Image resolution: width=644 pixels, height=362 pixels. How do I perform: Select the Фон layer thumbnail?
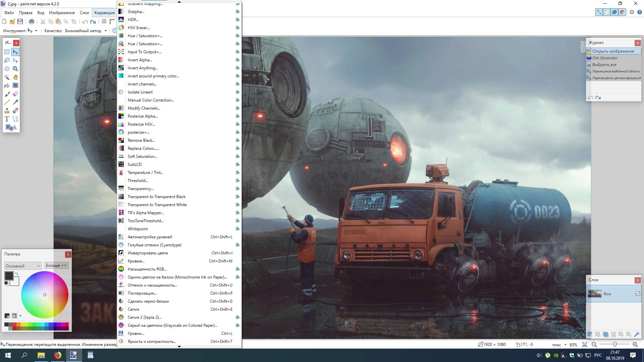tap(595, 294)
